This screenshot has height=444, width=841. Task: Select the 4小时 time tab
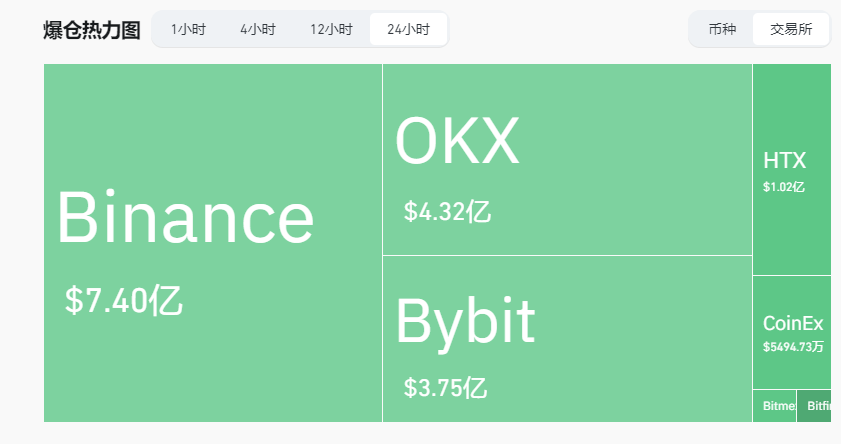click(258, 29)
